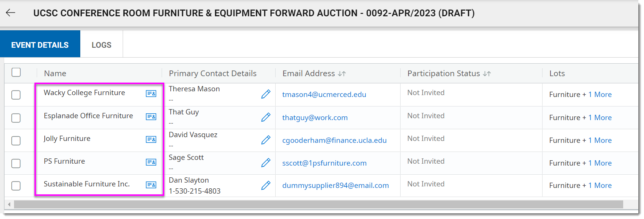The width and height of the screenshot is (644, 219).
Task: Switch to the LOGS tab
Action: 101,45
